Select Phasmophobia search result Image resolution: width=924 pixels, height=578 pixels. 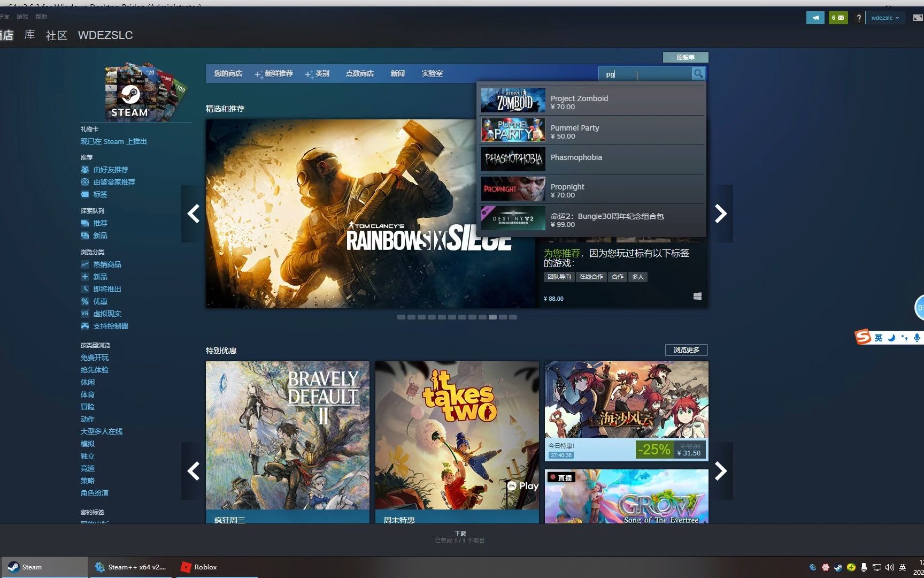(592, 159)
